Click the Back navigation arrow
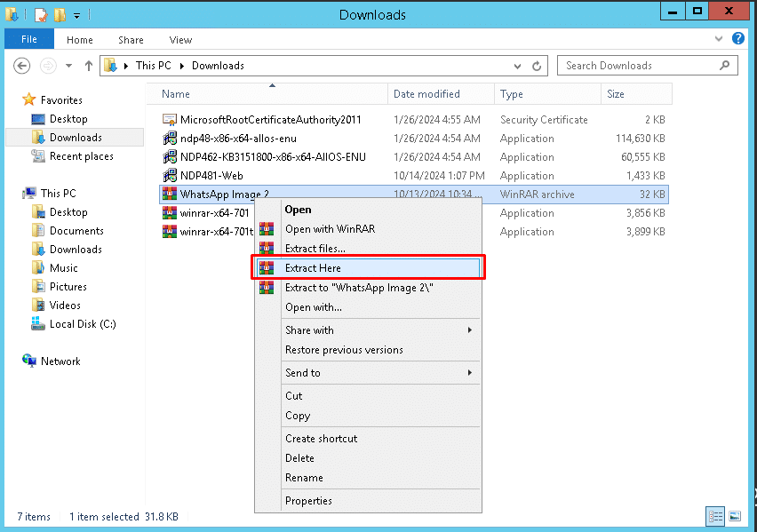The width and height of the screenshot is (757, 532). coord(21,66)
